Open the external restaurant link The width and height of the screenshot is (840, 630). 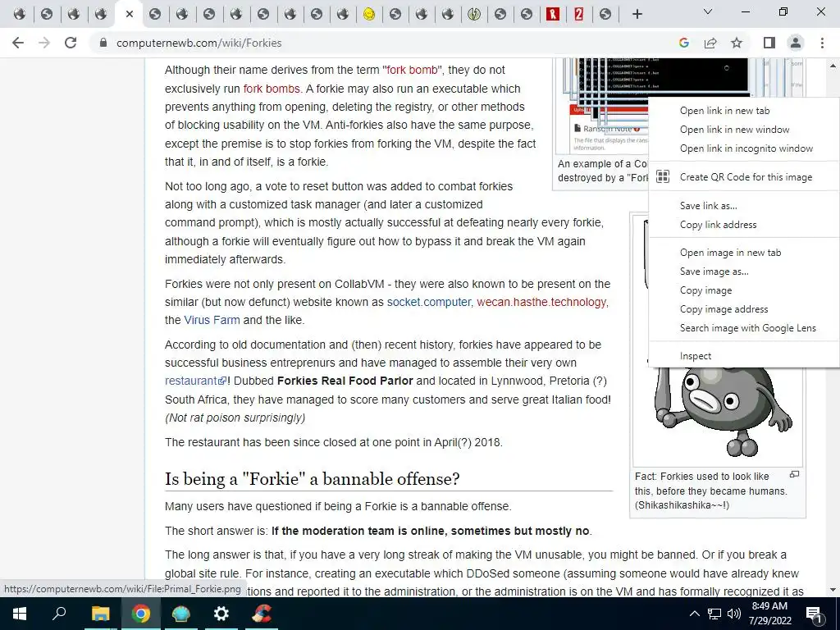195,381
